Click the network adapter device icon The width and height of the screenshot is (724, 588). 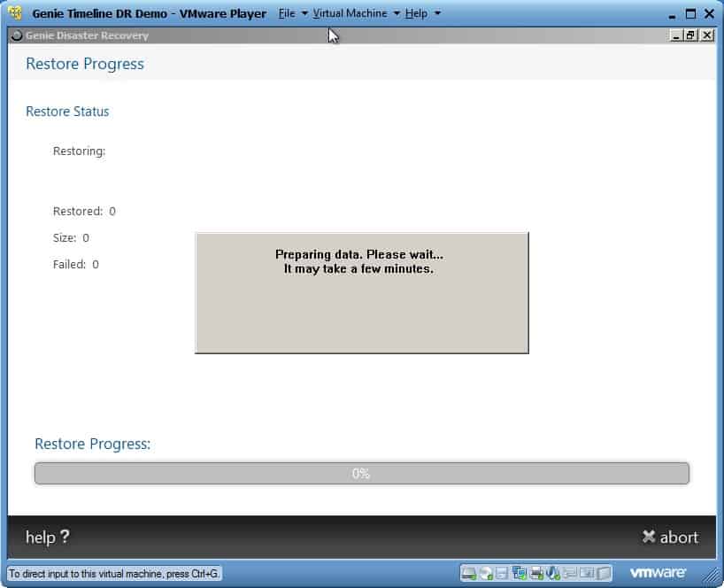(x=519, y=573)
